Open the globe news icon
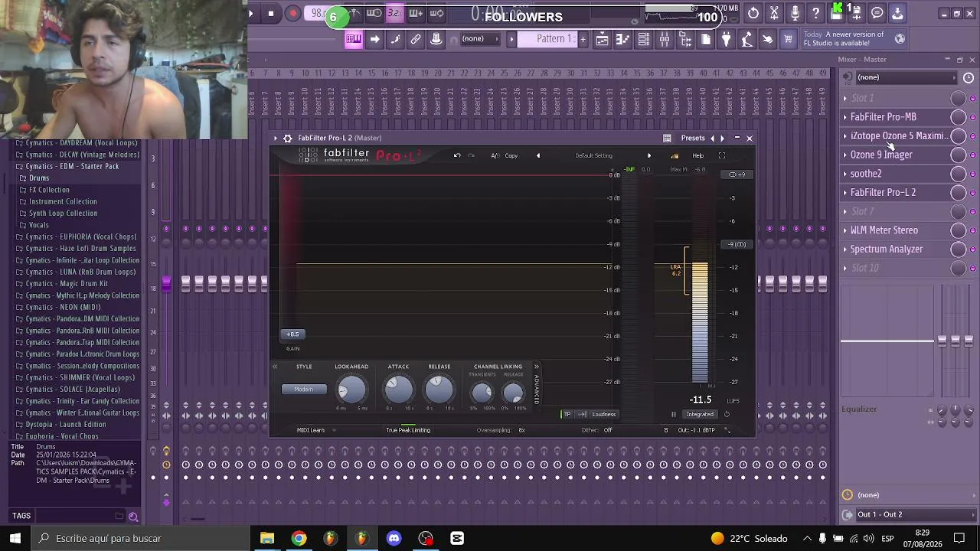This screenshot has height=551, width=980. (x=900, y=38)
